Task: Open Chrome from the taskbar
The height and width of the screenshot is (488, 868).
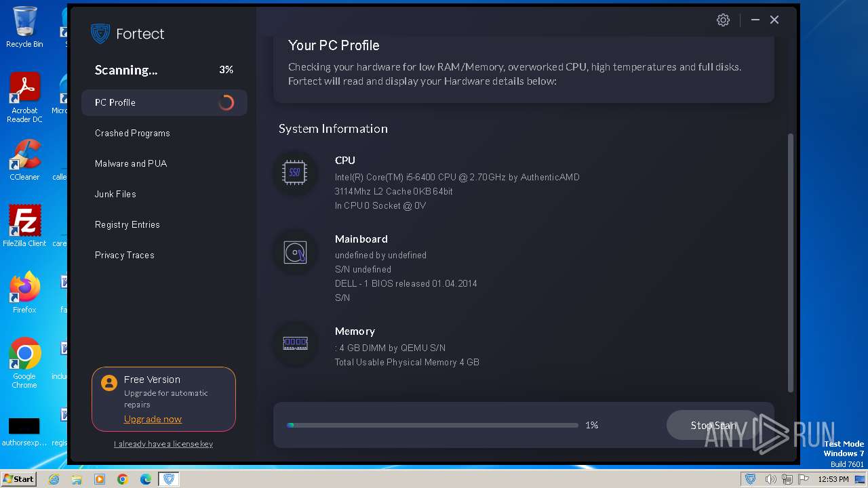Action: point(123,479)
